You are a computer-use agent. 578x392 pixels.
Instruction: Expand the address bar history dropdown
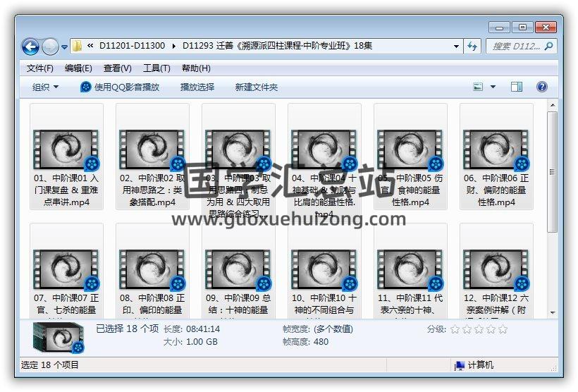(457, 46)
